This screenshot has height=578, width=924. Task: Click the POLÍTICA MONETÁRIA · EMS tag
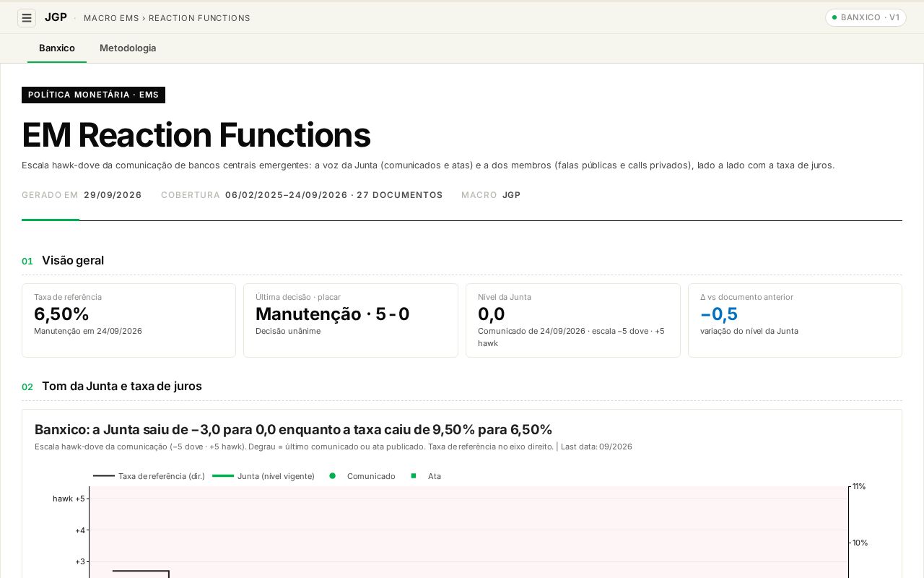pyautogui.click(x=93, y=95)
